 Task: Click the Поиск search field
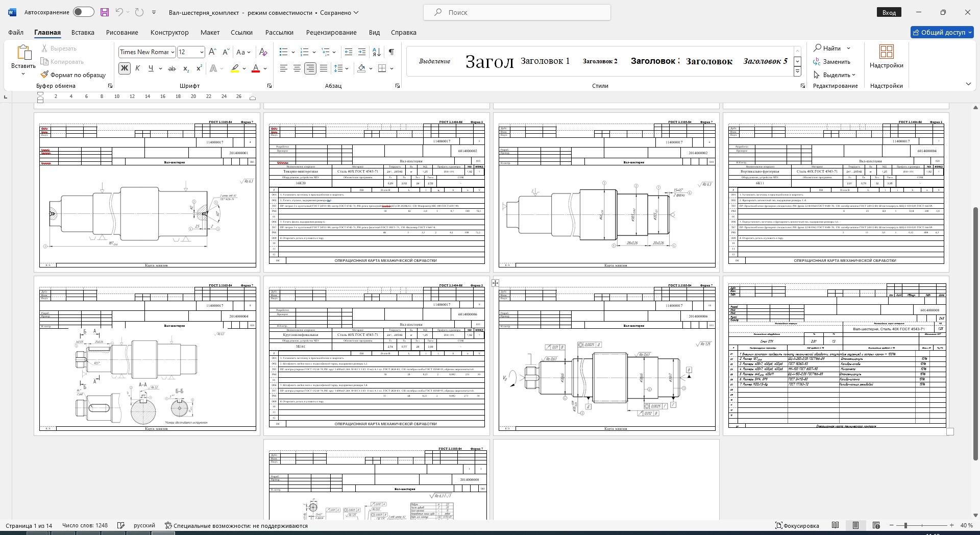pyautogui.click(x=517, y=12)
